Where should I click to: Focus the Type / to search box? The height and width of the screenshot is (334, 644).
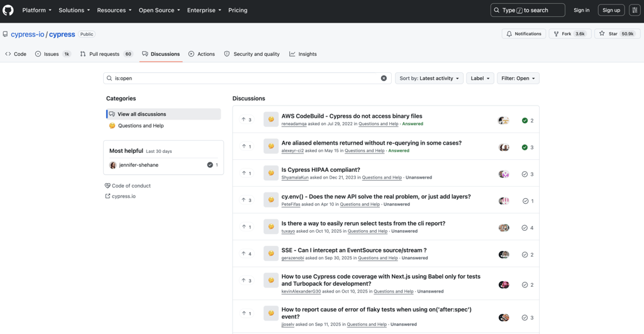pyautogui.click(x=528, y=10)
